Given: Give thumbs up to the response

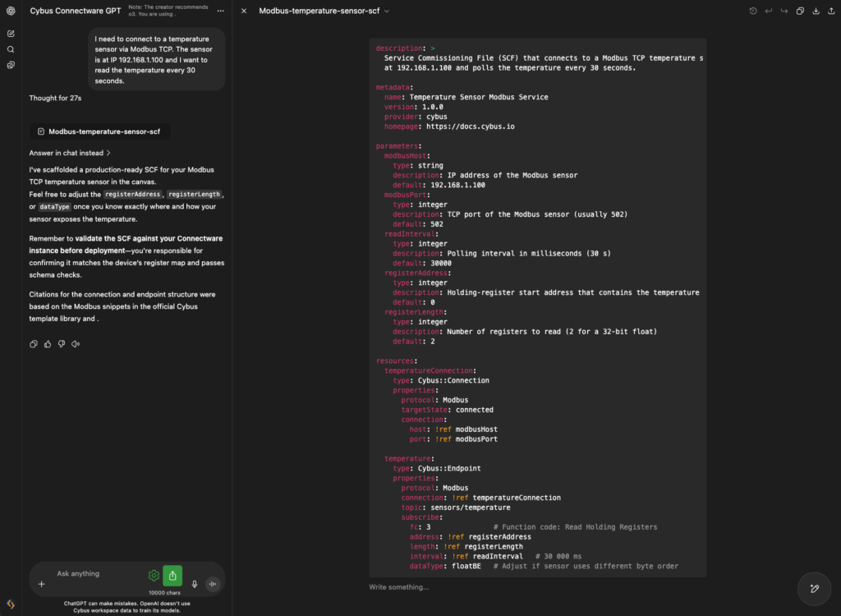Looking at the screenshot, I should [48, 344].
